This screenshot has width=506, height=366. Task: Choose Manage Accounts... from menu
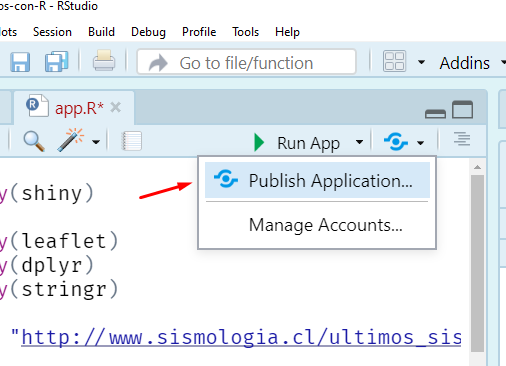[x=317, y=225]
